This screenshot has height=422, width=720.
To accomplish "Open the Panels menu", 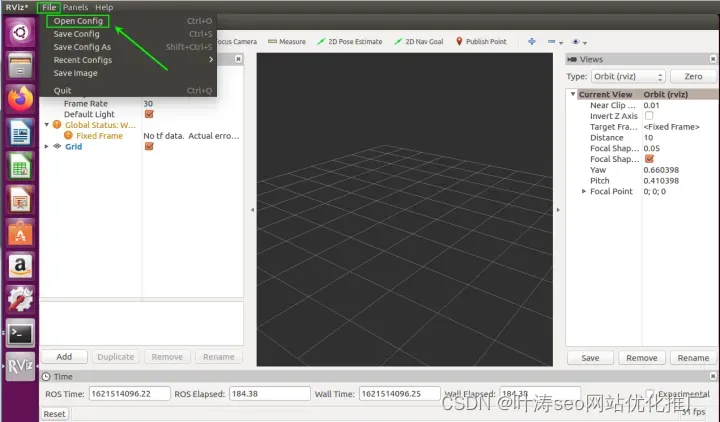I will [75, 7].
